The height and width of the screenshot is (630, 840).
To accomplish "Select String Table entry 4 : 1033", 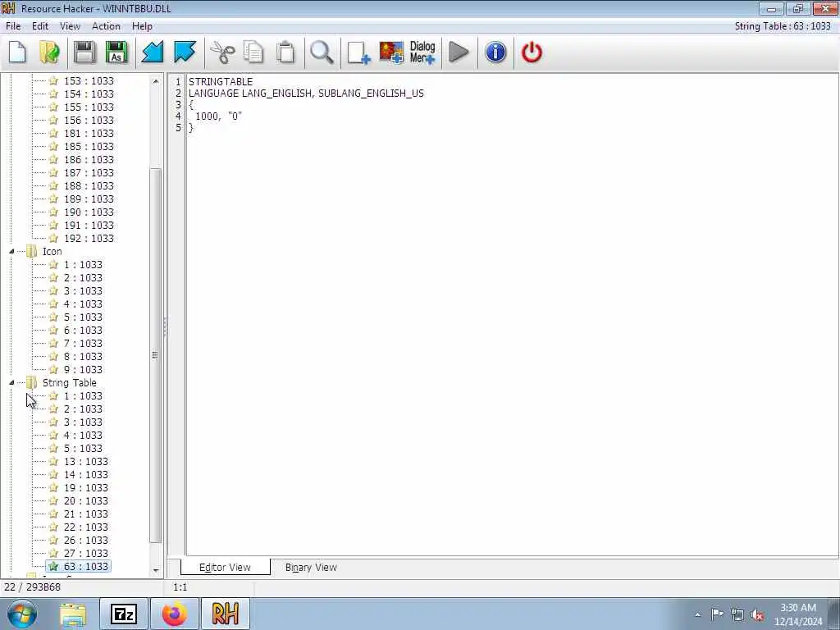I will pyautogui.click(x=83, y=436).
